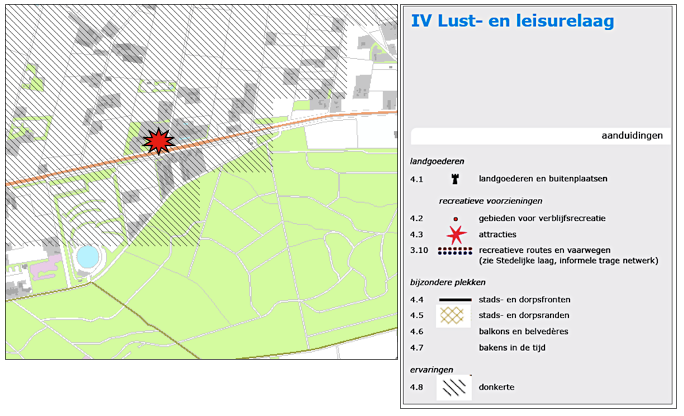The image size is (684, 416).
Task: Click the cross-hatched stads- en dorpsranden swatch
Action: [453, 316]
